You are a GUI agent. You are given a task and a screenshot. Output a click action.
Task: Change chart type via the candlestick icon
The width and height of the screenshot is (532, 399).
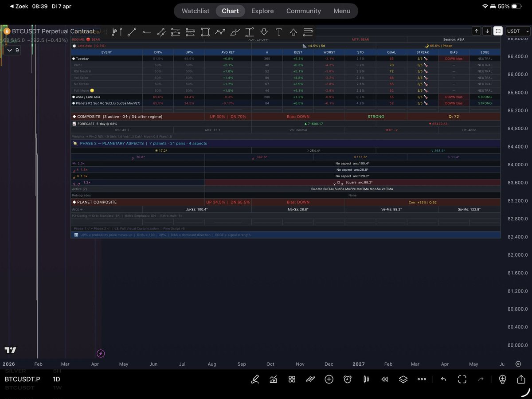coord(366,379)
